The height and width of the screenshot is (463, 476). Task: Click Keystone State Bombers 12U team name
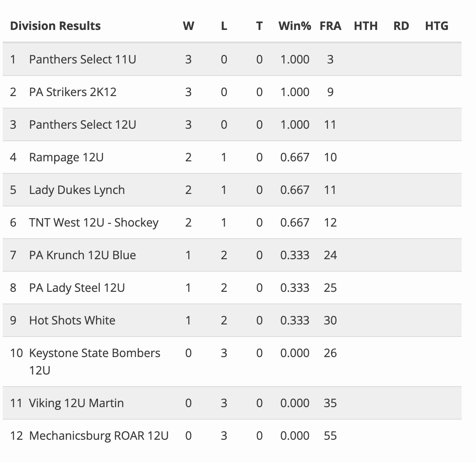click(94, 353)
